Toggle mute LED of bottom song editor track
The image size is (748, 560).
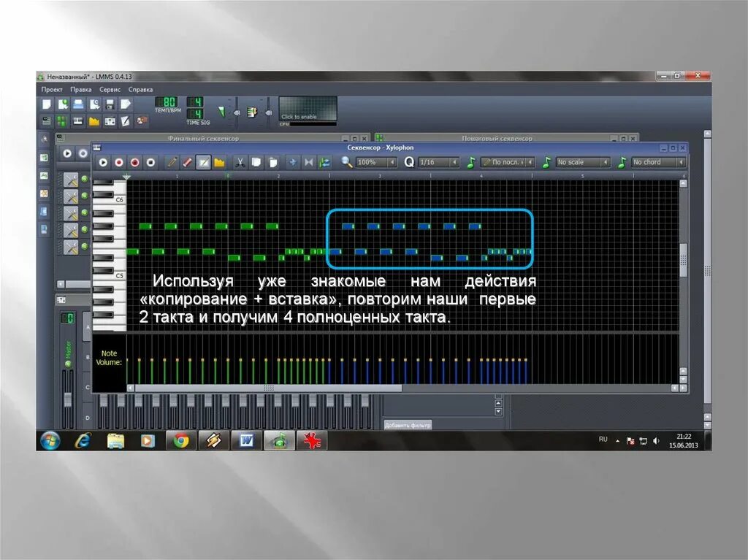click(x=85, y=246)
